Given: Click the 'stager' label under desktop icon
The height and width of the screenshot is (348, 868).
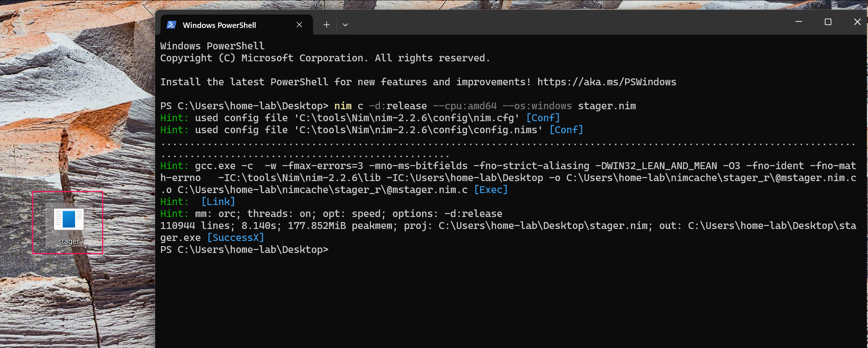Looking at the screenshot, I should point(69,241).
